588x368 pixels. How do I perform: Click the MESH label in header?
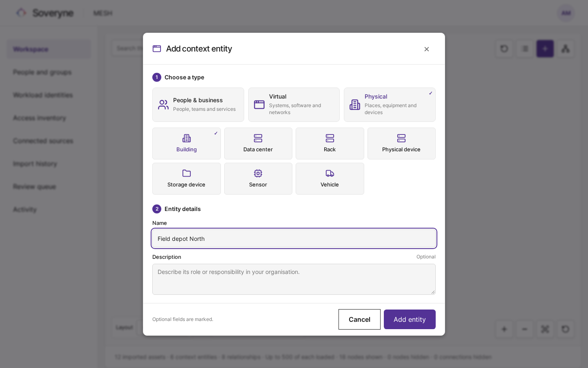102,13
